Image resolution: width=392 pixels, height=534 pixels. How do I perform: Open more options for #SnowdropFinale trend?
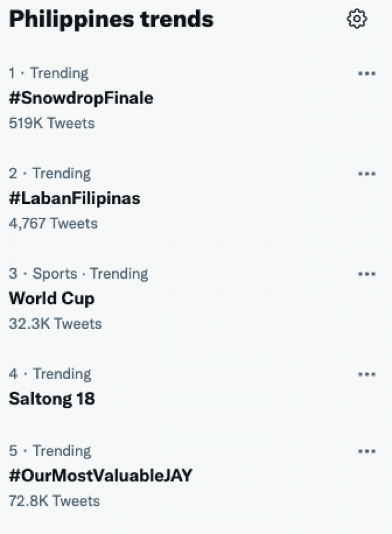click(x=366, y=73)
